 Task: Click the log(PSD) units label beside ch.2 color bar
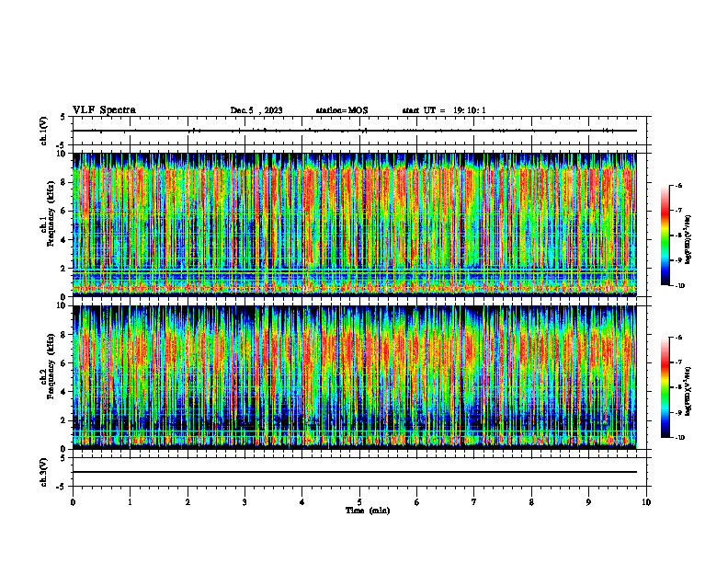tap(688, 392)
